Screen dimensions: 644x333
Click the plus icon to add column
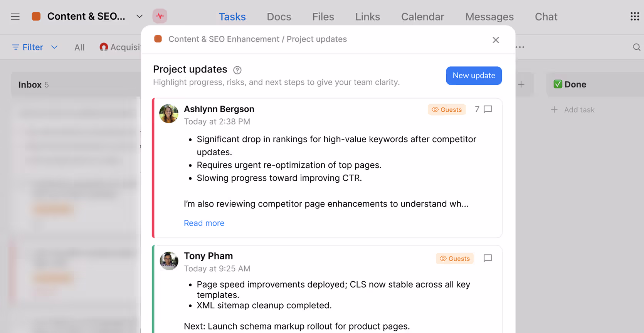(521, 84)
